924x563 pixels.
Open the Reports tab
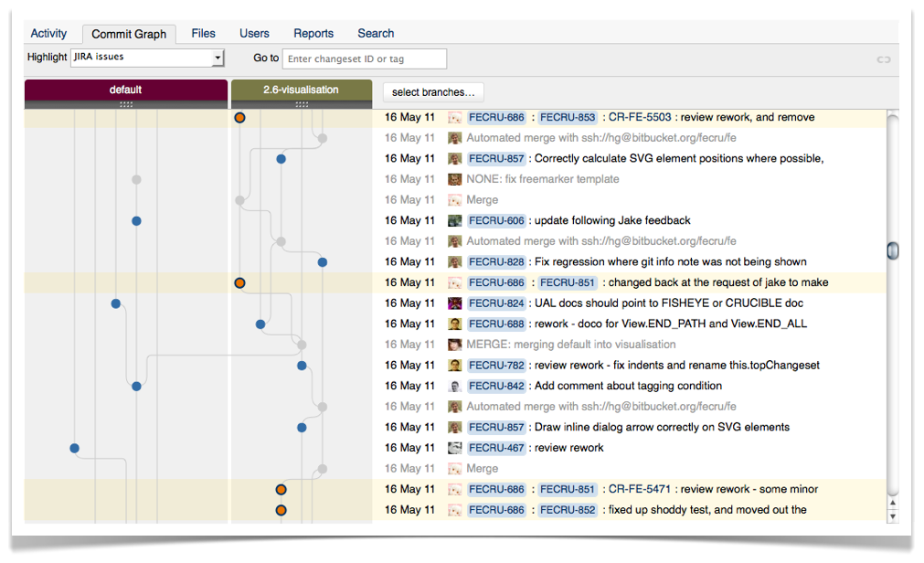(x=313, y=34)
